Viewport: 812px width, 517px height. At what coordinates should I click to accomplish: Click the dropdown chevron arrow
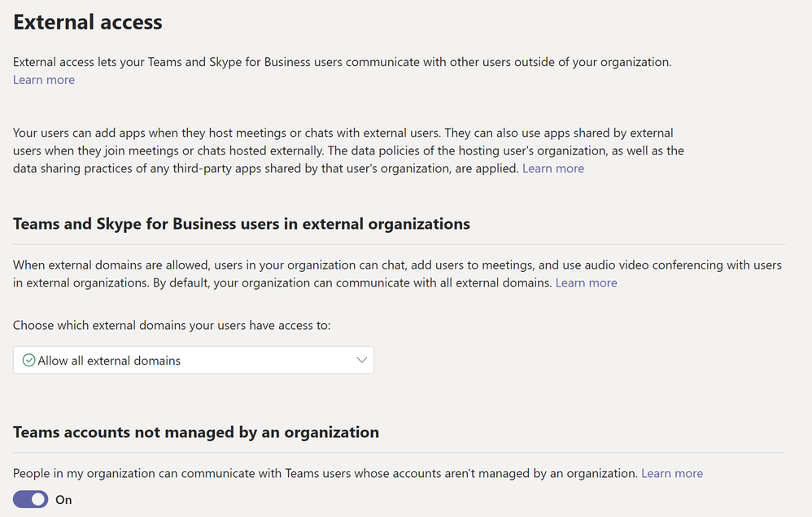[361, 360]
